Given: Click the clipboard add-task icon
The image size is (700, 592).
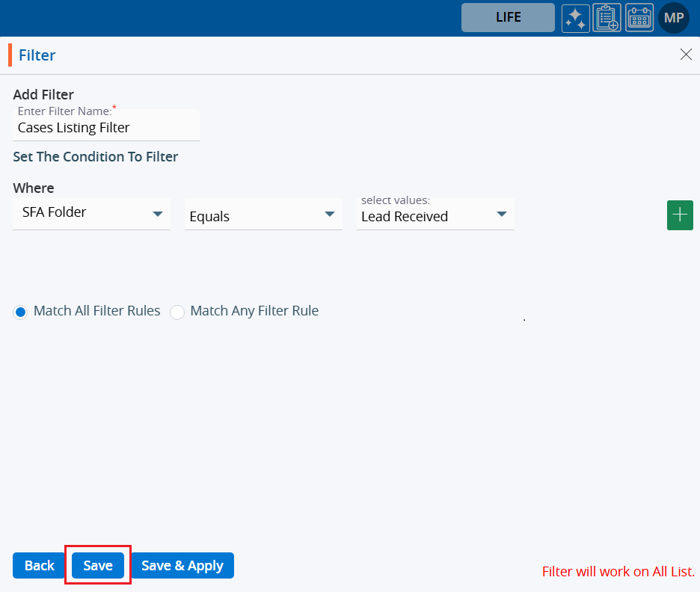Looking at the screenshot, I should pyautogui.click(x=607, y=18).
